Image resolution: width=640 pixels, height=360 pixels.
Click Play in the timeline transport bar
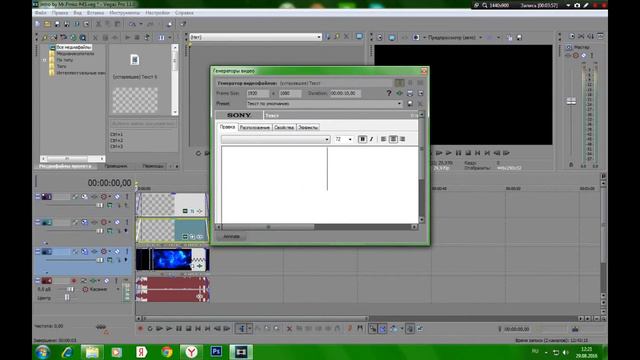click(x=169, y=329)
